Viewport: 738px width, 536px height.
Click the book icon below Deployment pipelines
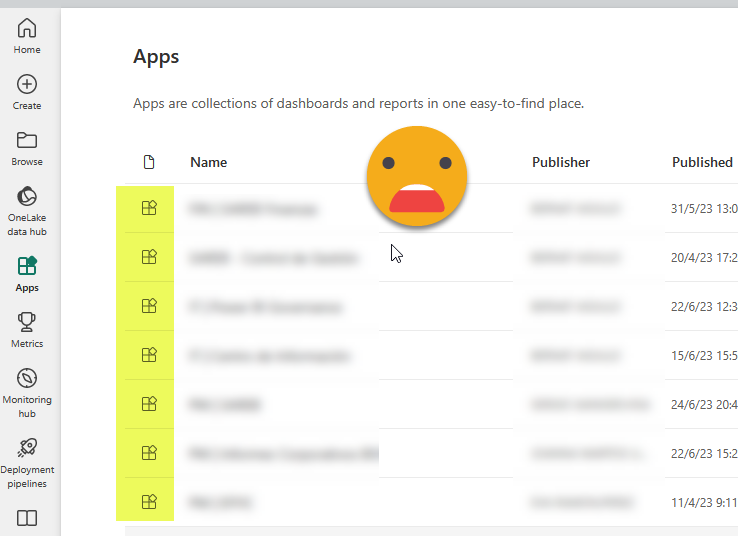coord(27,518)
